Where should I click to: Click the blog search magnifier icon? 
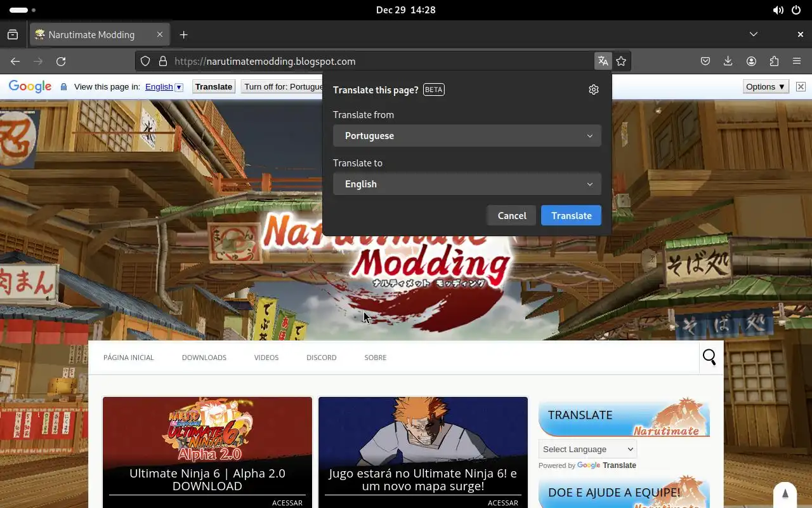tap(709, 358)
